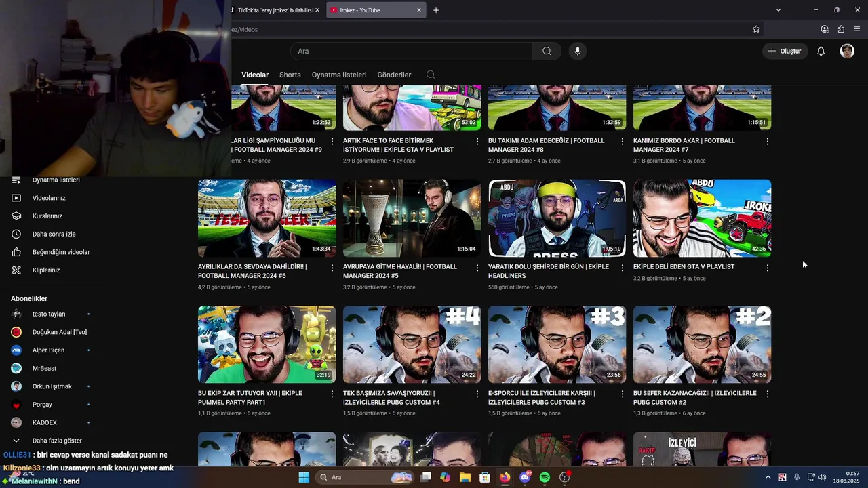The width and height of the screenshot is (868, 488).
Task: Select the Videolar channel tab
Action: tap(255, 75)
